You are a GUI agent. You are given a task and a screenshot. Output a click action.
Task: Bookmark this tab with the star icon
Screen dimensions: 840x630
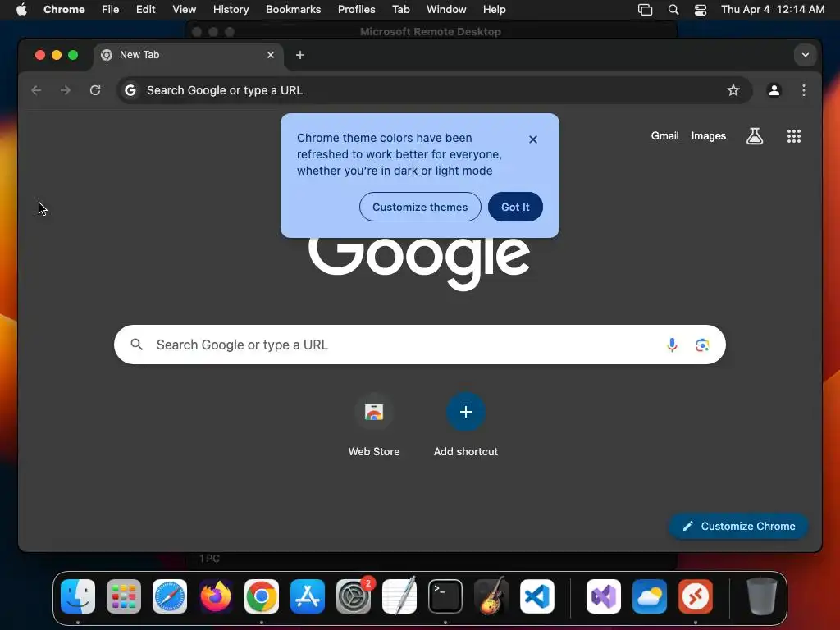click(733, 90)
